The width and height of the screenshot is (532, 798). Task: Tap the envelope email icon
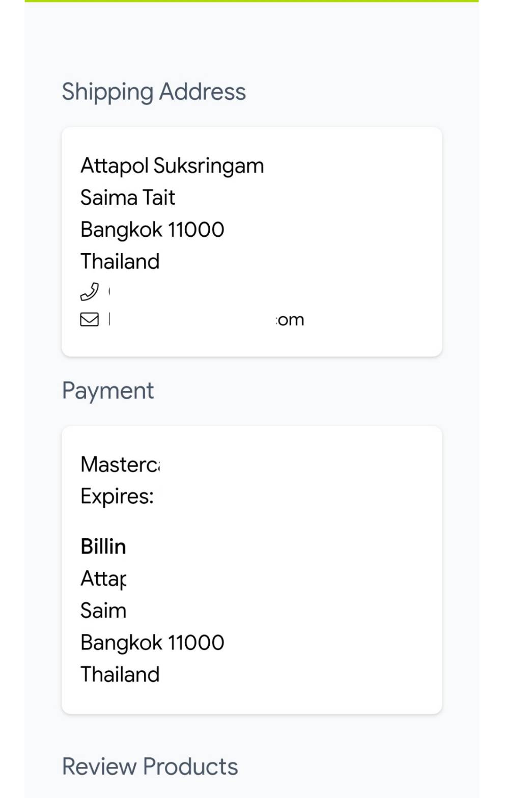click(90, 319)
